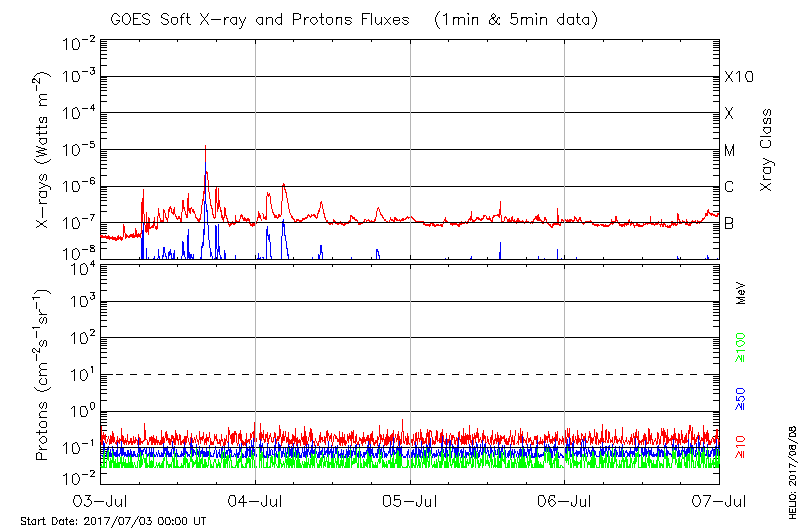
Task: Select the 04-Jul date tick label
Action: tap(256, 500)
